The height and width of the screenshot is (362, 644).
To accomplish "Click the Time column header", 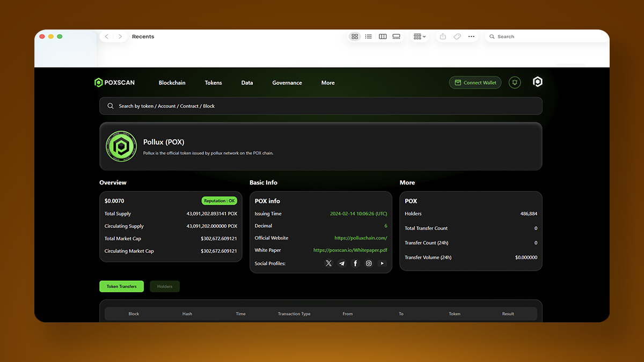I will pos(240,314).
